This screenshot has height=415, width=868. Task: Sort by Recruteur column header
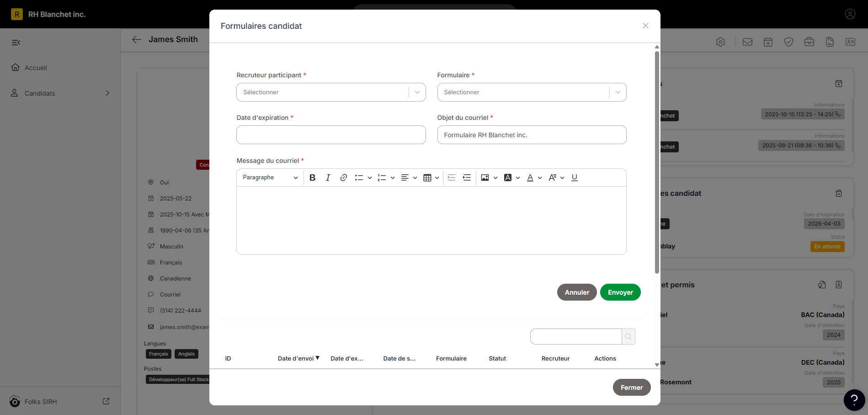(555, 359)
